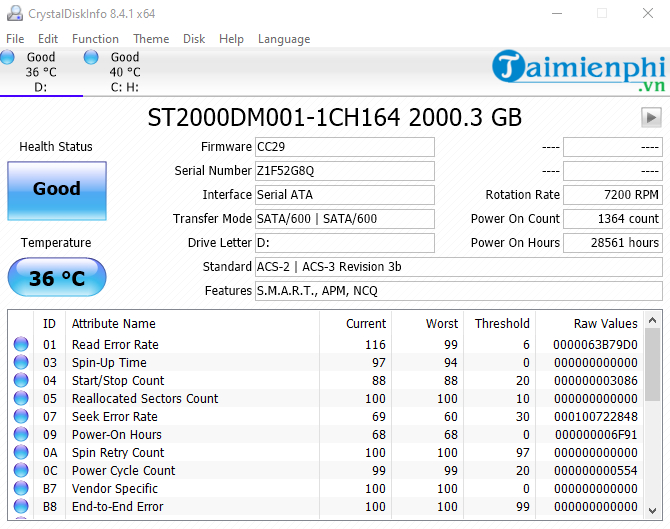Click the Seek Error Rate status orb
Screen dimensions: 670x529
pyautogui.click(x=21, y=417)
